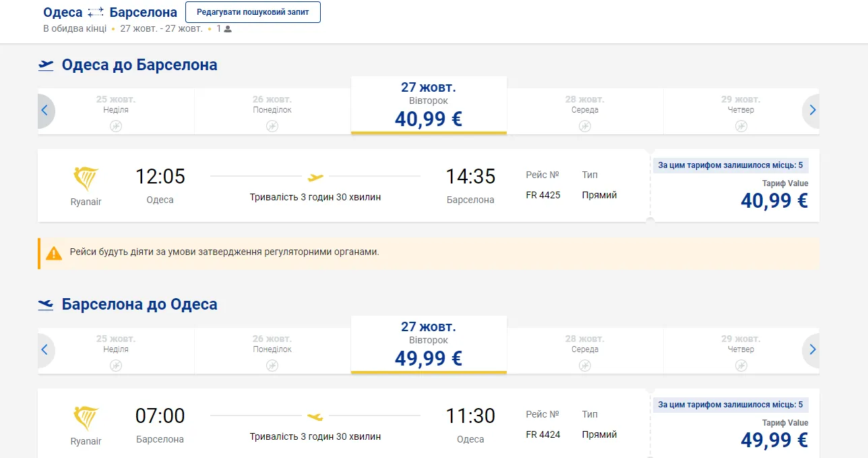Screen dimensions: 868x458
Task: Show later return dates with right arrow
Action: (812, 350)
